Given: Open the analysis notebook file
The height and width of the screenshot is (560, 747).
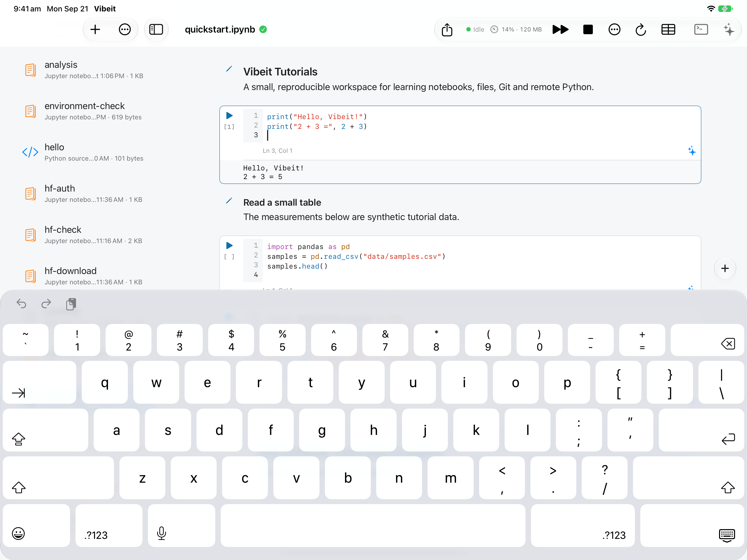Looking at the screenshot, I should click(x=101, y=70).
